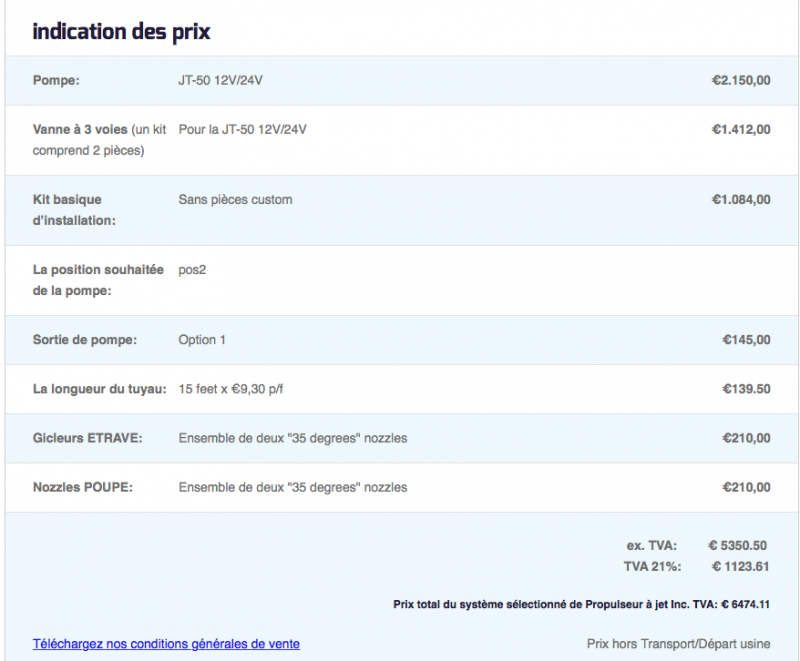This screenshot has width=800, height=661.
Task: Select the "Nozzles POUPE" label
Action: [83, 487]
